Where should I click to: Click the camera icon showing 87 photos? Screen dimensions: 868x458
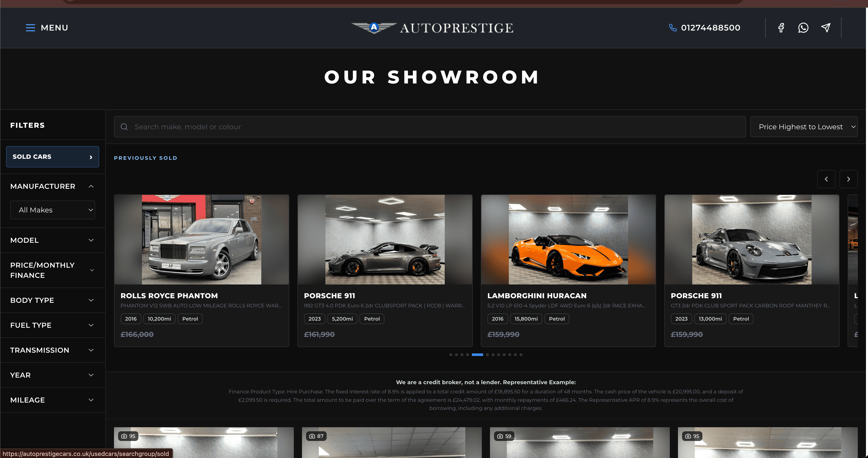coord(312,436)
